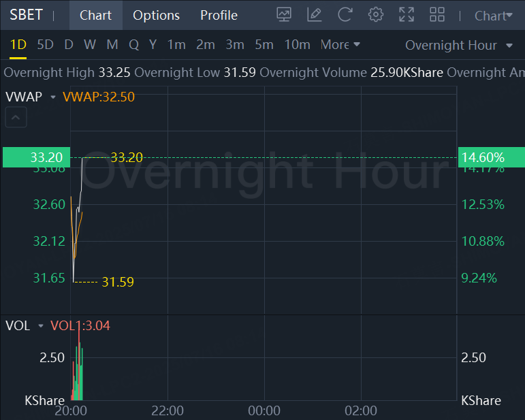Viewport: 525px width, 420px height.
Task: Select the 5D timeframe
Action: tap(45, 45)
